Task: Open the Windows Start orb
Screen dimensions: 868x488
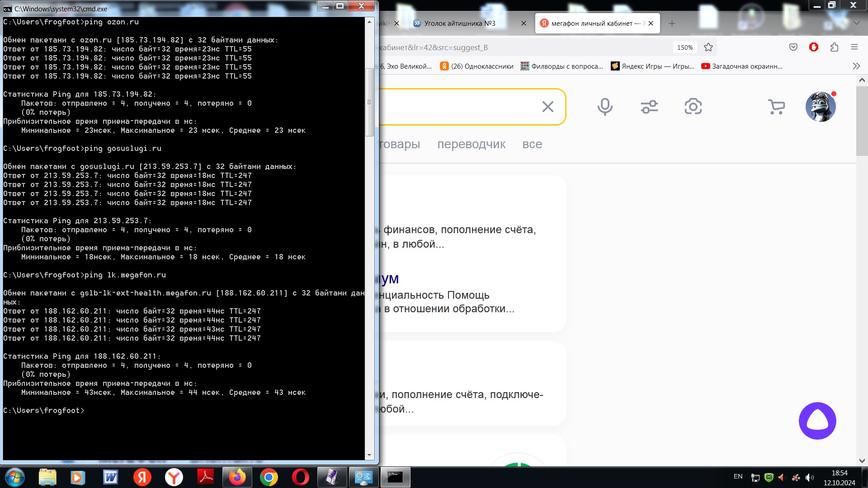Action: tap(14, 477)
